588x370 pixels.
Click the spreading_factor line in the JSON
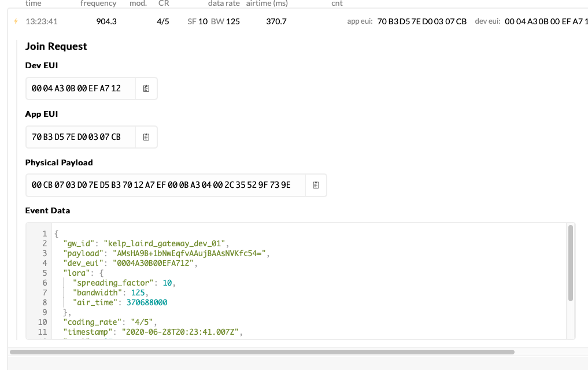point(124,283)
